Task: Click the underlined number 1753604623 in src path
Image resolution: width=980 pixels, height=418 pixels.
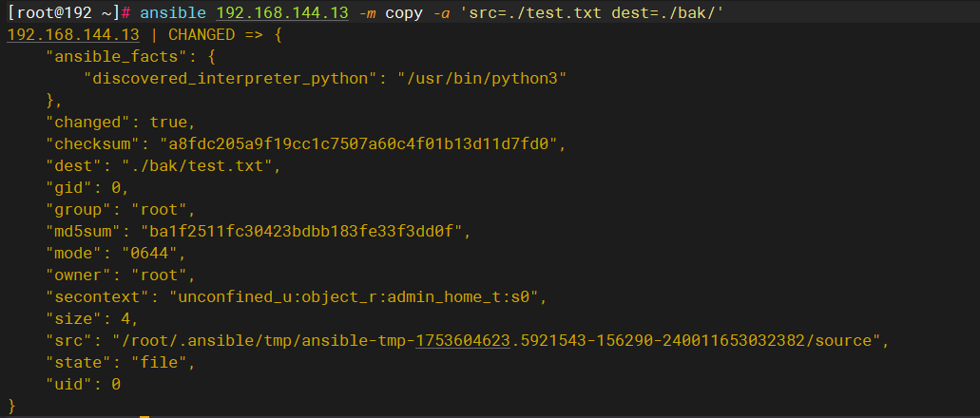Action: pos(463,340)
